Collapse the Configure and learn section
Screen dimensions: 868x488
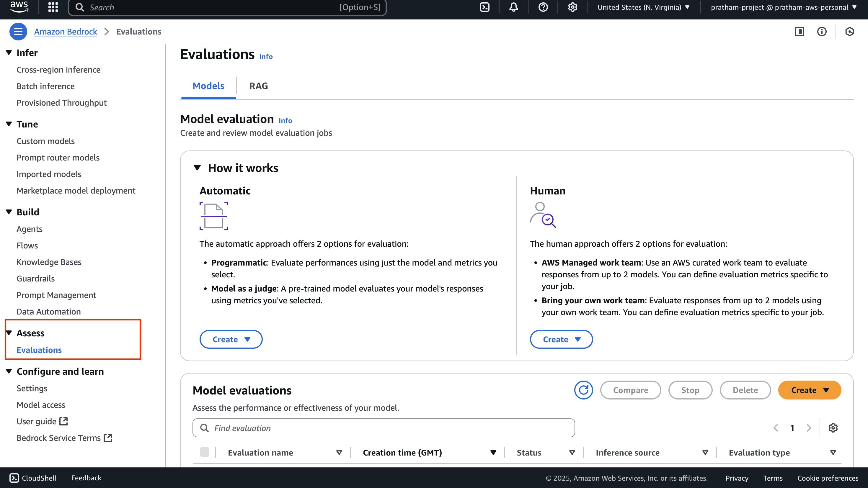[x=9, y=371]
